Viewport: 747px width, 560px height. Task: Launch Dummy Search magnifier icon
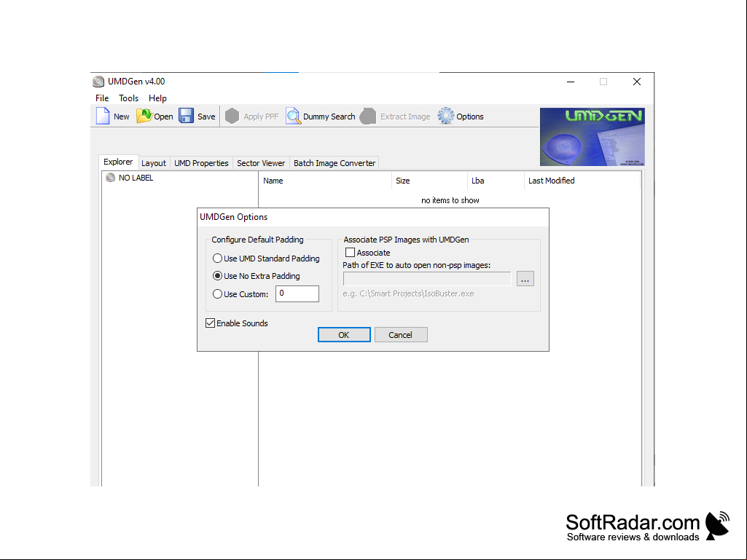(x=294, y=116)
